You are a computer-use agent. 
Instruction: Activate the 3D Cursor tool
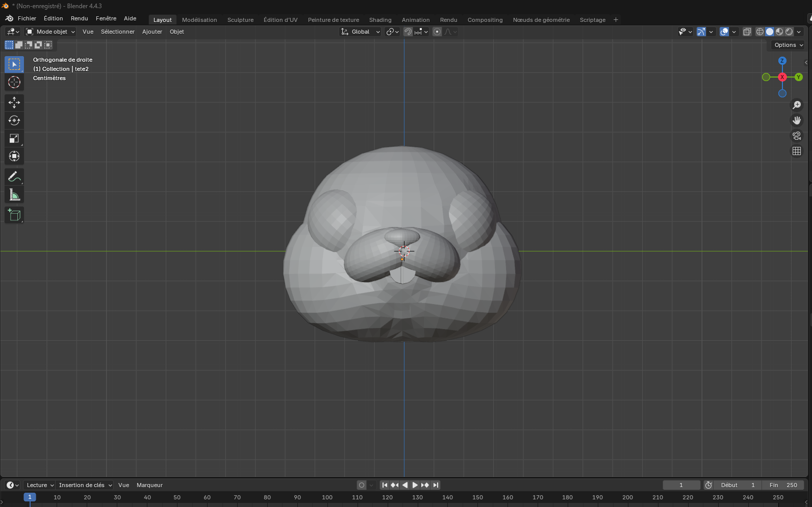[x=14, y=82]
